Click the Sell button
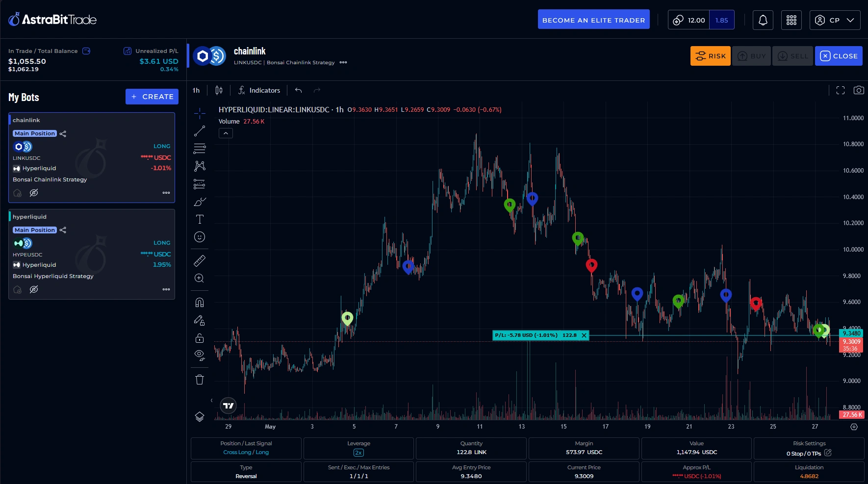The width and height of the screenshot is (868, 484). pos(793,56)
